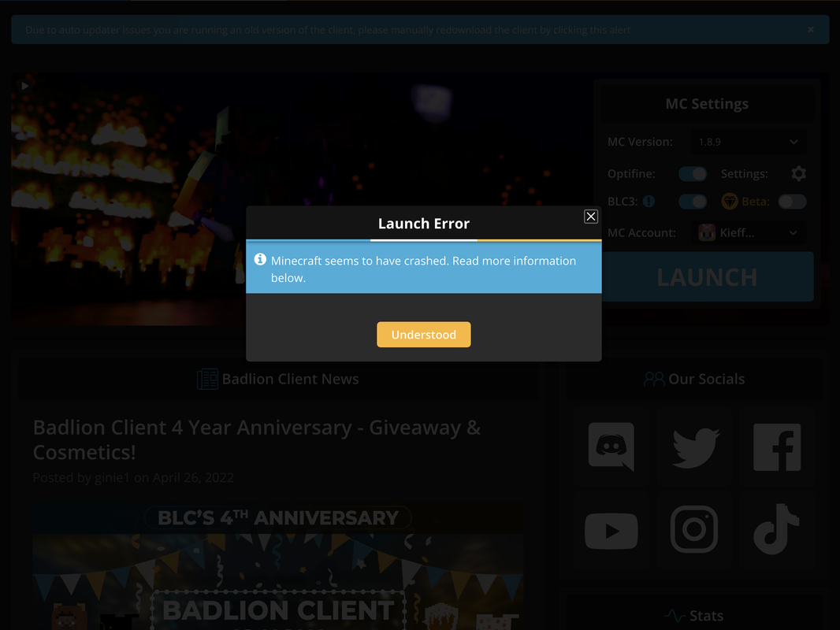The image size is (840, 630).
Task: Open the Twitter social link
Action: click(x=694, y=447)
